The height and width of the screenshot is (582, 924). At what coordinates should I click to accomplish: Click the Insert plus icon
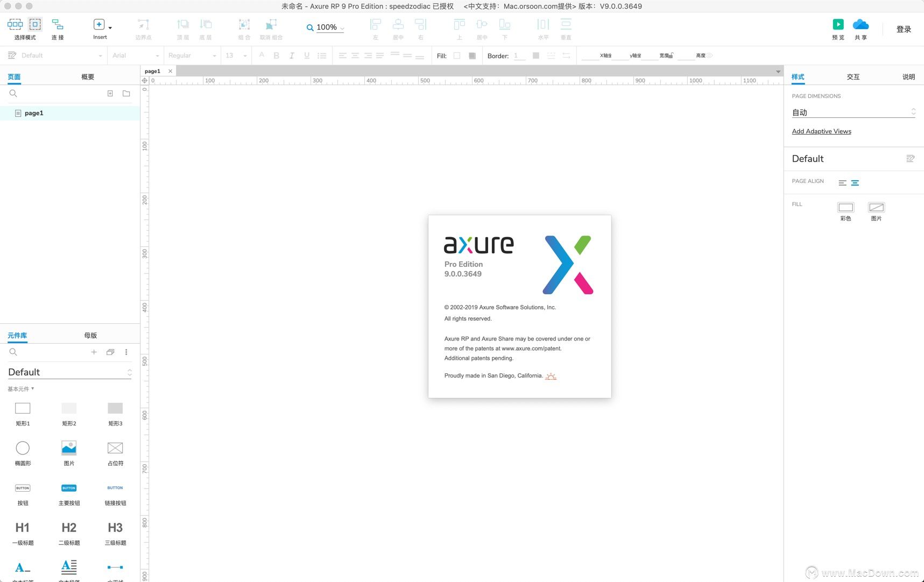(99, 24)
